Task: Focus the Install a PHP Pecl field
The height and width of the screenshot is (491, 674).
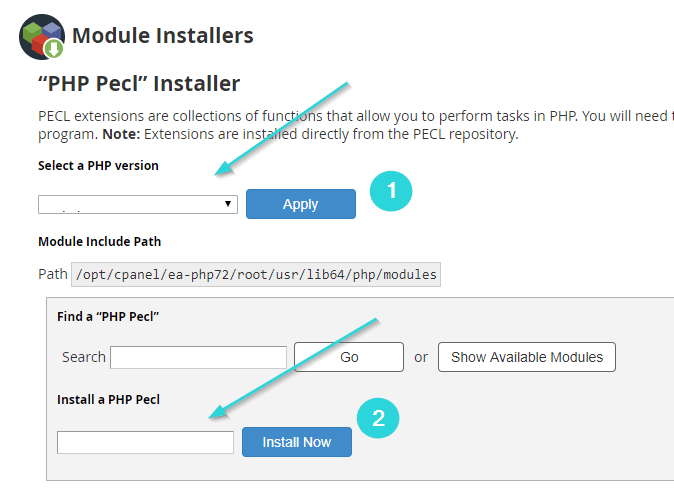Action: tap(145, 442)
